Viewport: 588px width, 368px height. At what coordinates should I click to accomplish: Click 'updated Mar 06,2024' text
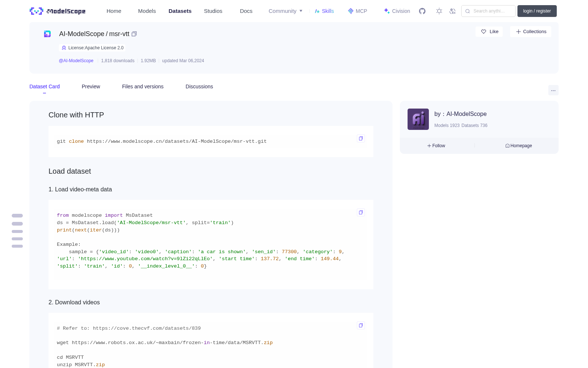coord(183,61)
